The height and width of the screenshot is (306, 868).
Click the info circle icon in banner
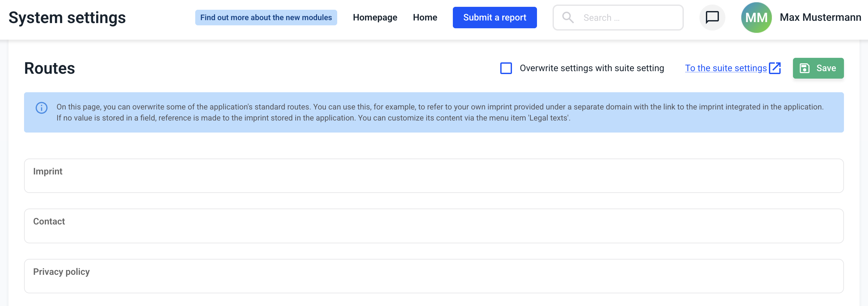point(42,108)
